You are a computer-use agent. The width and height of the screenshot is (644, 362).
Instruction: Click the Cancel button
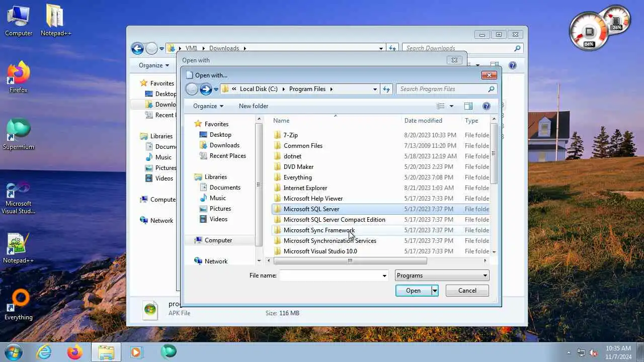pos(467,291)
